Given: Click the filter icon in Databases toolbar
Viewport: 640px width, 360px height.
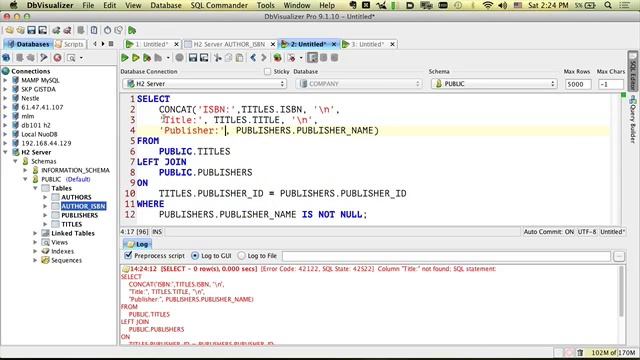Looking at the screenshot, I should [x=44, y=58].
